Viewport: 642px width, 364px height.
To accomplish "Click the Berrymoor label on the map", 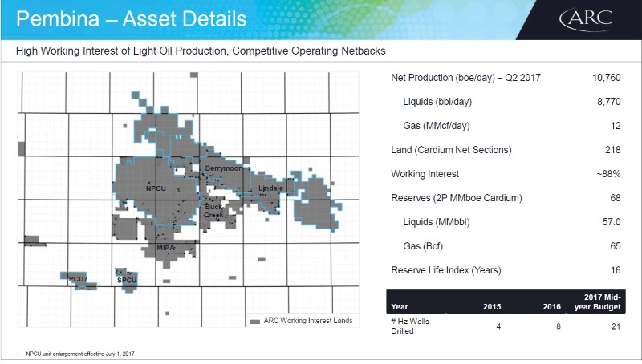I will tap(224, 168).
